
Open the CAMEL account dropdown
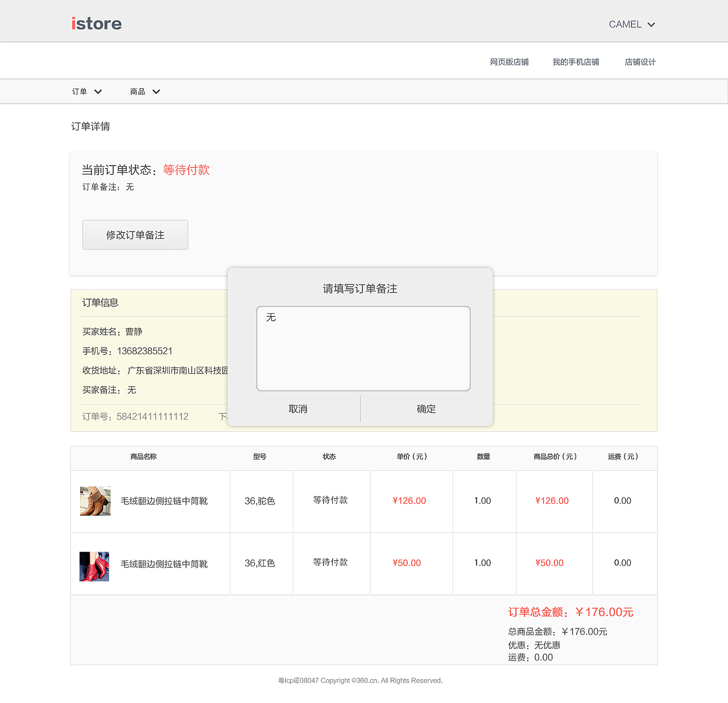631,24
